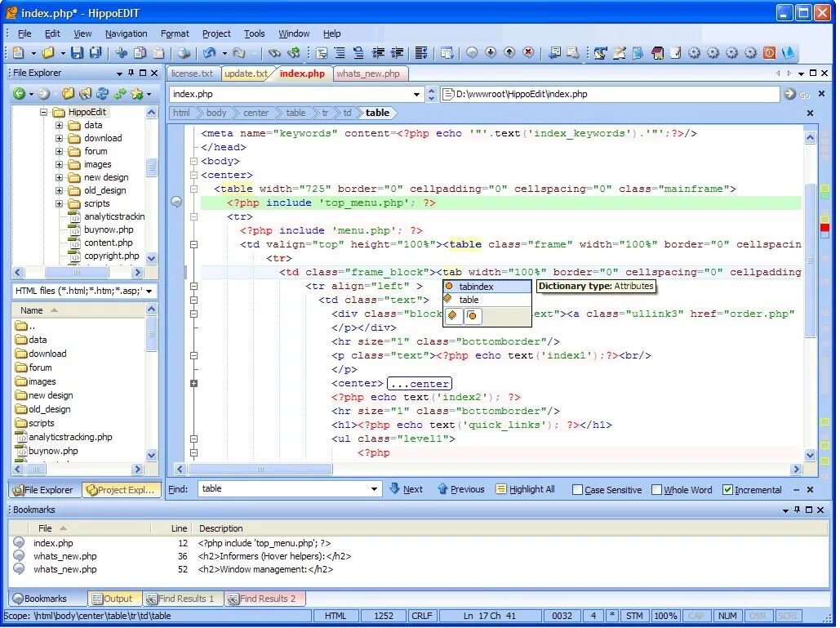Undo last action with the blue arrow icon
The height and width of the screenshot is (628, 840).
click(210, 52)
